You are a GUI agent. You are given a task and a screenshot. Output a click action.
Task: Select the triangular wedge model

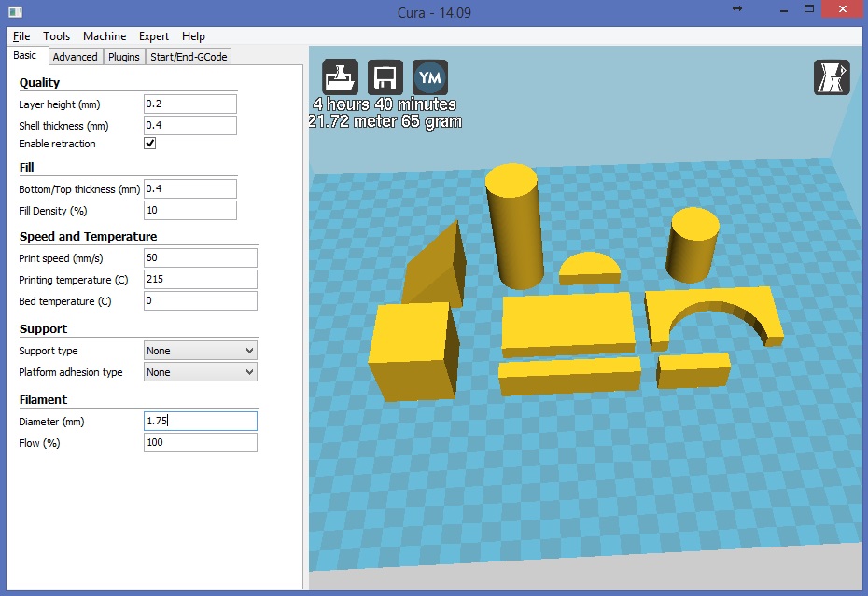[x=436, y=266]
